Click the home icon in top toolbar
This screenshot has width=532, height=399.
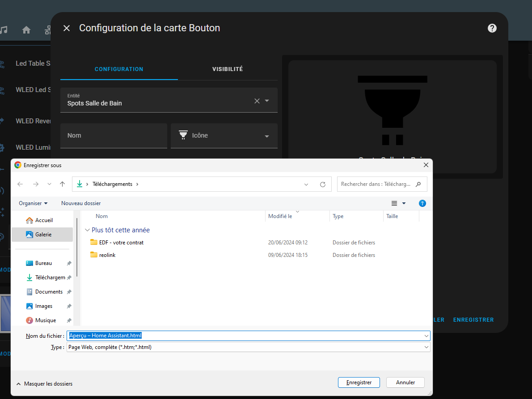(x=26, y=30)
